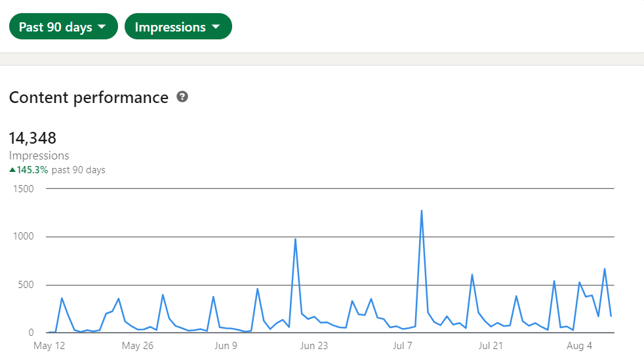This screenshot has width=644, height=353.
Task: Click the May 12 x-axis label
Action: click(49, 346)
